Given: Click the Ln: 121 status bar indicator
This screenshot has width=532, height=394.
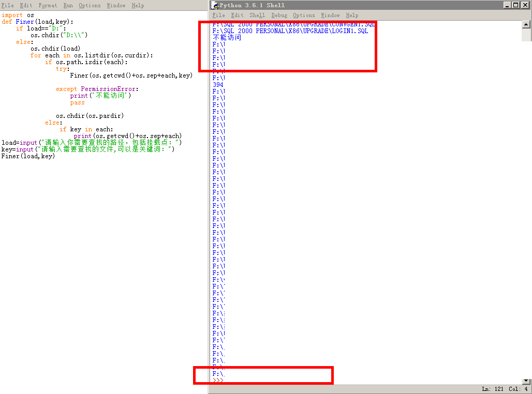Looking at the screenshot, I should coord(491,389).
